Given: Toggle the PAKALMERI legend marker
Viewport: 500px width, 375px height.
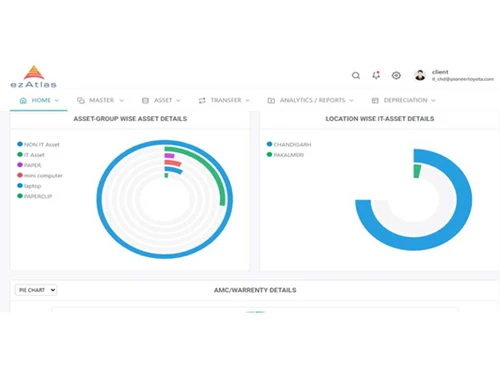Looking at the screenshot, I should coord(269,154).
